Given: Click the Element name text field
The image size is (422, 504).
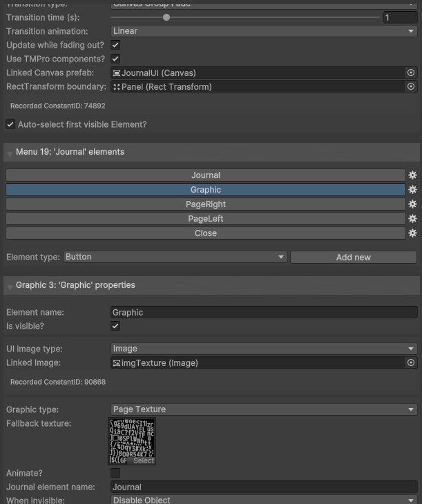Looking at the screenshot, I should click(264, 312).
